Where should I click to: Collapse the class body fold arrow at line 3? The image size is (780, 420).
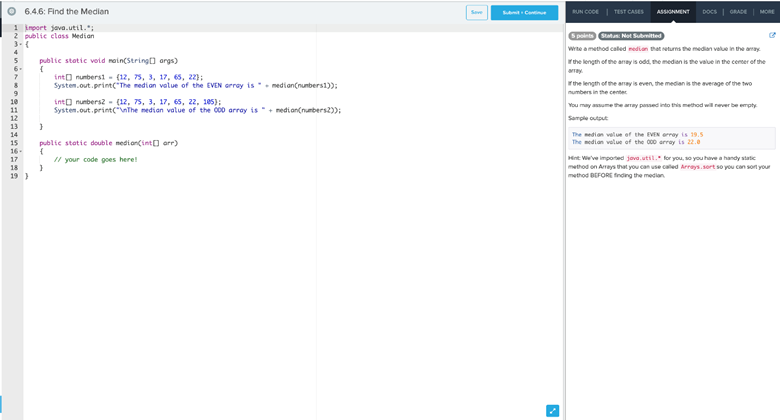[17, 44]
